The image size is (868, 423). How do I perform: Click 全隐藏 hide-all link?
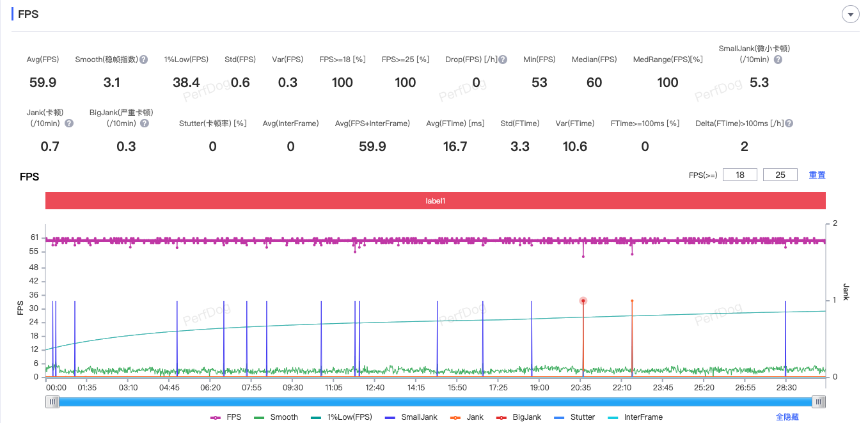[787, 417]
